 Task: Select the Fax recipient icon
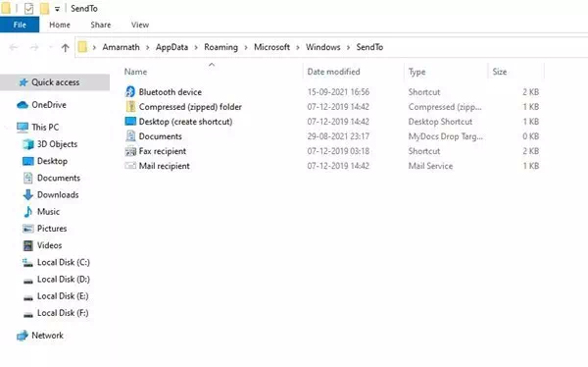(130, 151)
